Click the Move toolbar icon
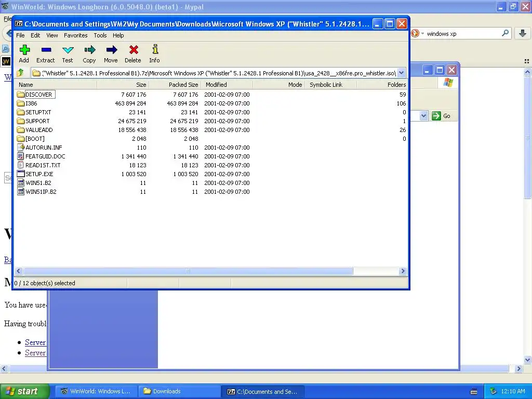The height and width of the screenshot is (399, 532). tap(111, 50)
